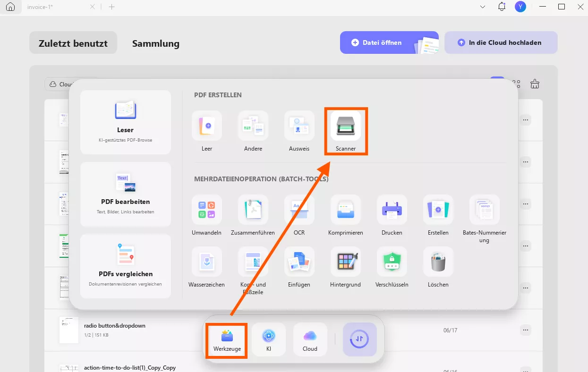Select the Komprimieren compress tool
Image resolution: width=588 pixels, height=372 pixels.
pos(346,215)
